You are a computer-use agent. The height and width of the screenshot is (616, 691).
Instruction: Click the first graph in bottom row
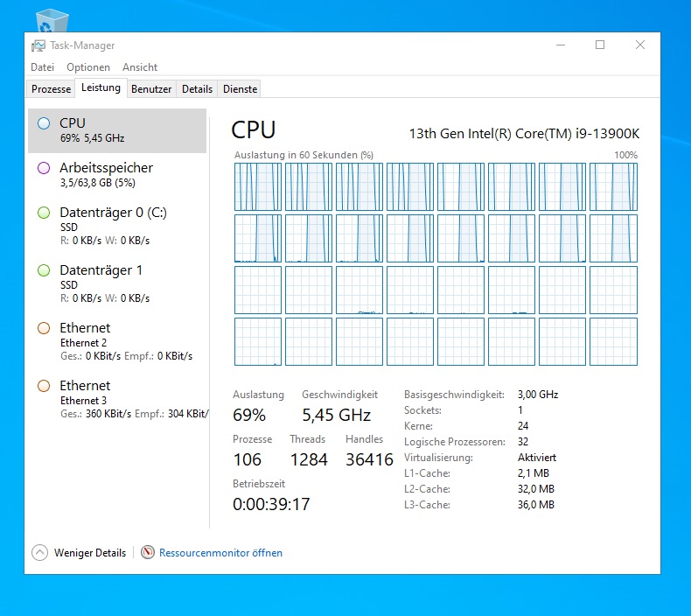pyautogui.click(x=258, y=342)
